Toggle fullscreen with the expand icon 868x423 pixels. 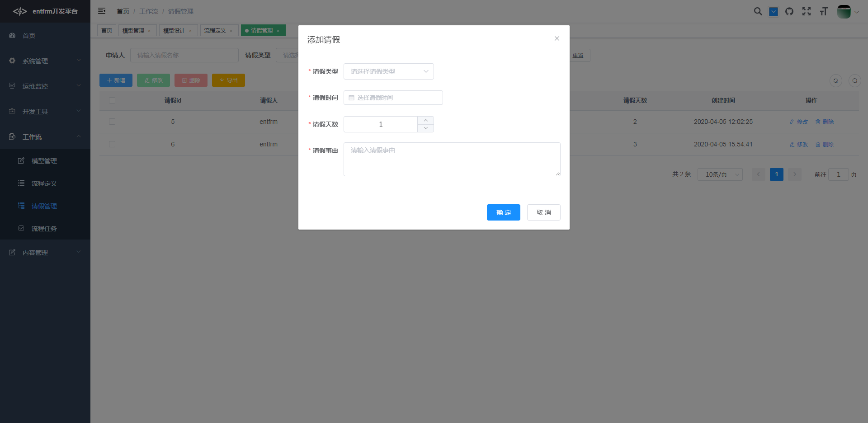pos(807,11)
